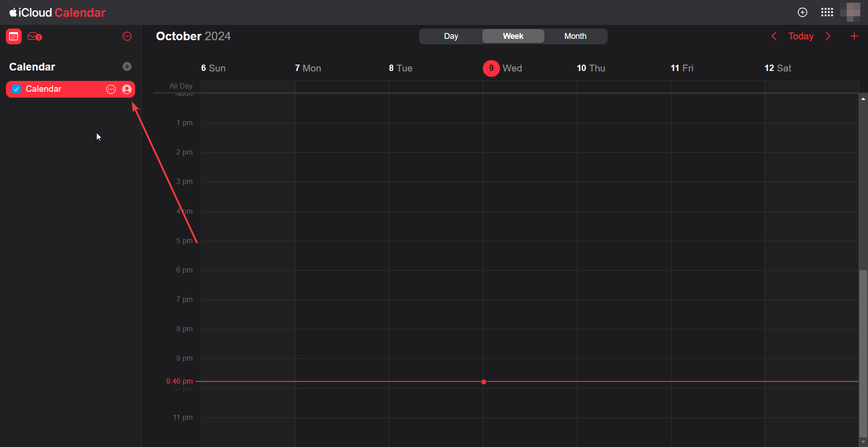Open the Calendar entry's ellipsis options
The image size is (868, 447).
111,89
